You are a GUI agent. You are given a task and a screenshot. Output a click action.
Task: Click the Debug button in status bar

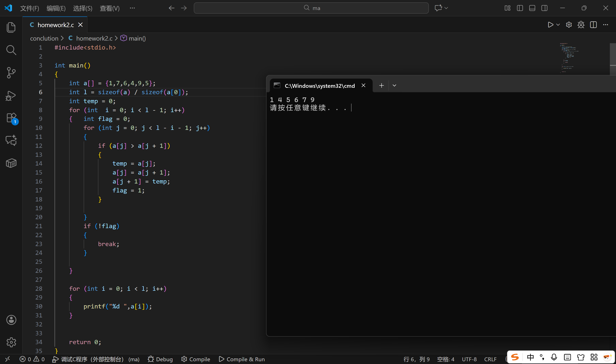[x=160, y=359]
